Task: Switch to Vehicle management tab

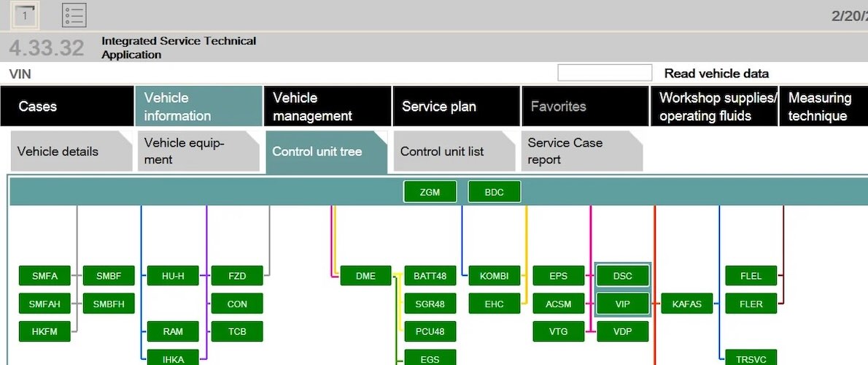Action: coord(328,107)
